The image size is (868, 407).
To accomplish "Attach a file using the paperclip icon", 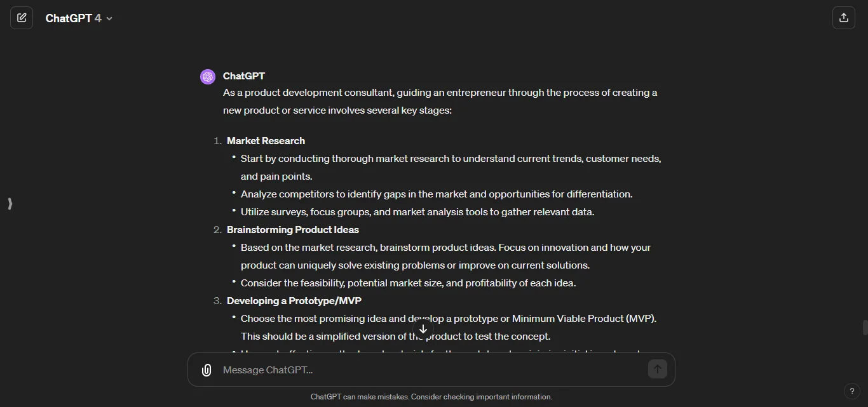I will (x=207, y=370).
